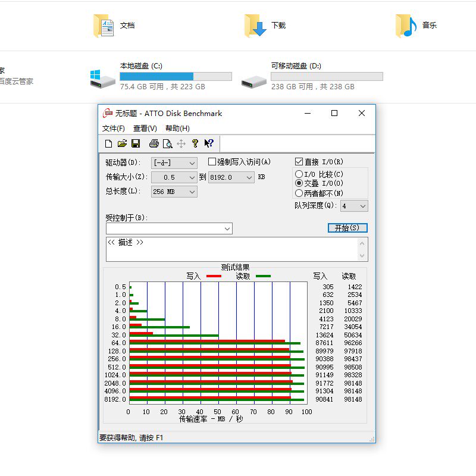Click inside the 描述 description text box

click(x=232, y=249)
